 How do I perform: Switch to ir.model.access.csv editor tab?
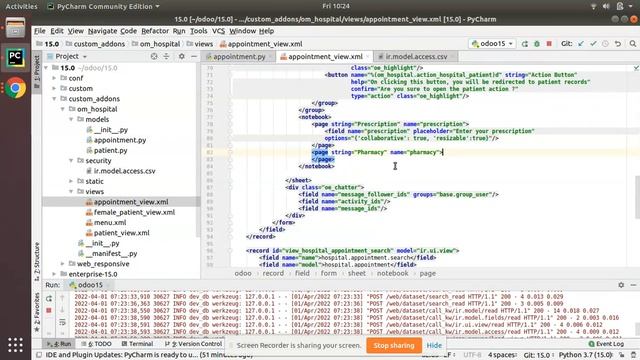click(x=416, y=57)
